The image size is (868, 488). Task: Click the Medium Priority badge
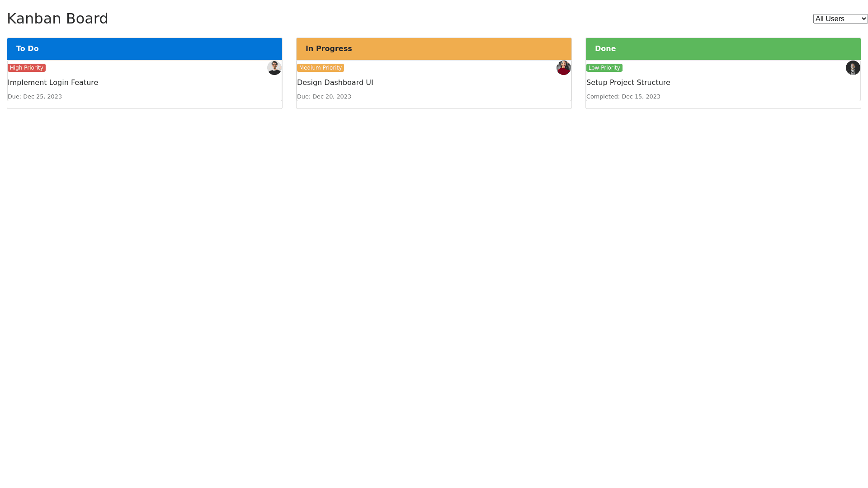point(320,68)
